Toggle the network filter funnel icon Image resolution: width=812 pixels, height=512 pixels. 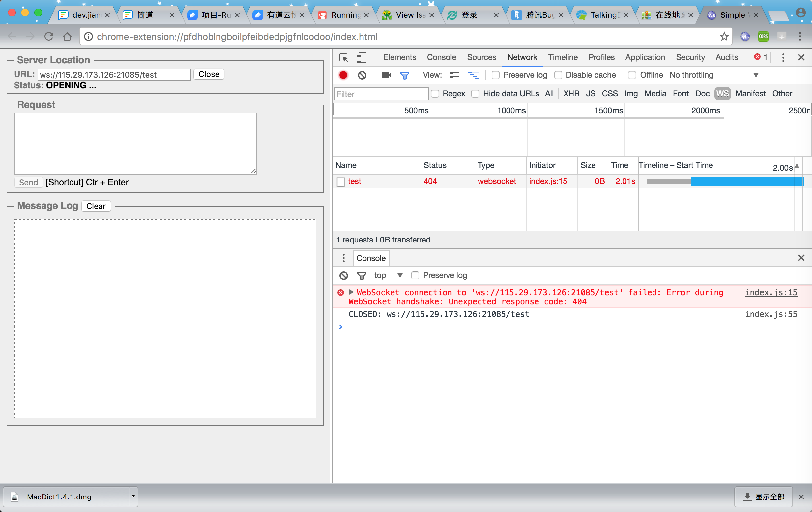coord(404,75)
